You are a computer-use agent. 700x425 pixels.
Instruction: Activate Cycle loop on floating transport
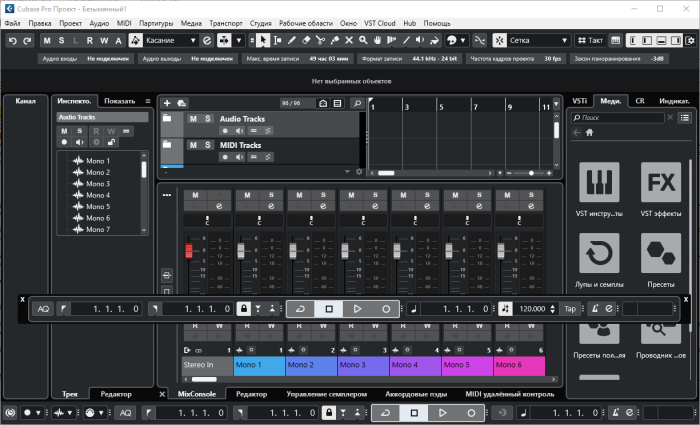pyautogui.click(x=300, y=309)
